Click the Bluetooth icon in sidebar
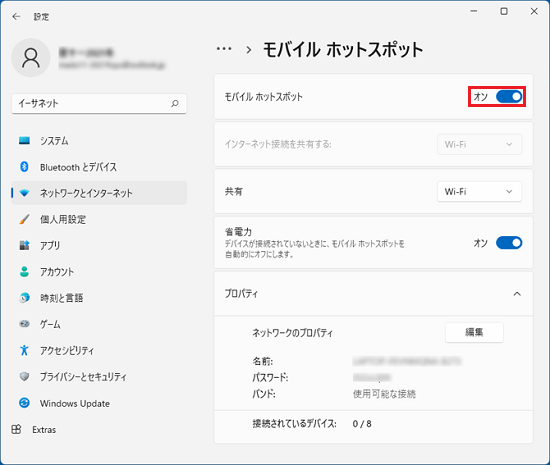 tap(24, 167)
